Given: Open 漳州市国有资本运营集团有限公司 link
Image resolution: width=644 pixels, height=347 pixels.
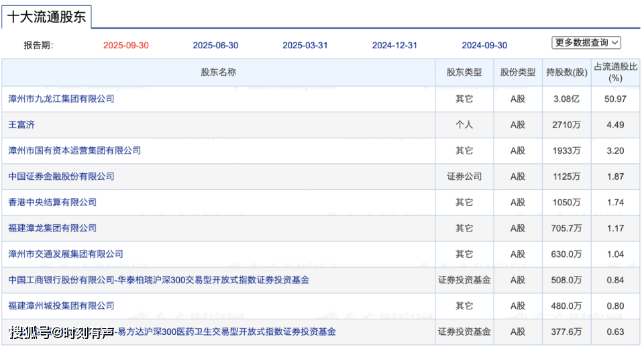Looking at the screenshot, I should 74,150.
